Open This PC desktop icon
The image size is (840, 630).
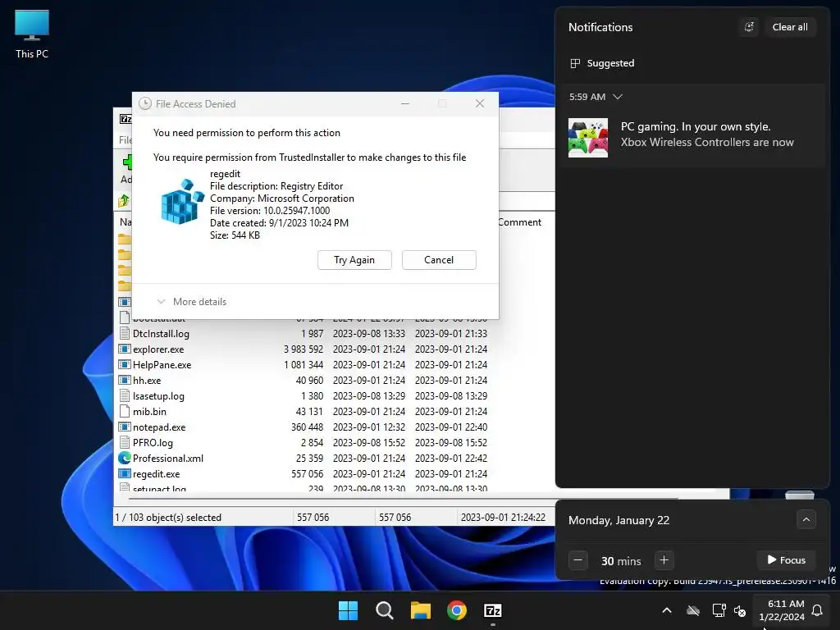(x=32, y=34)
